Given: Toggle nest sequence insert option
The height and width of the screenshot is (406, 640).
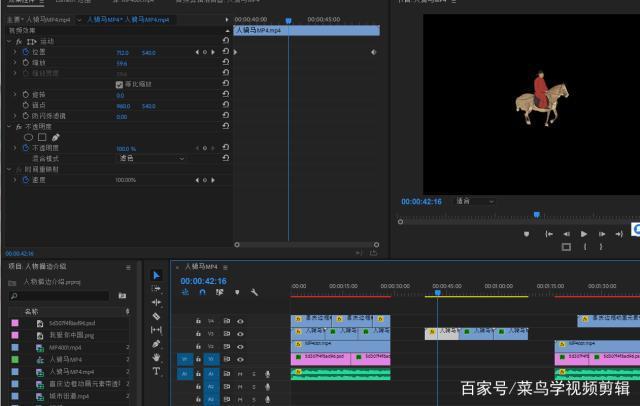Looking at the screenshot, I should pyautogui.click(x=185, y=292).
